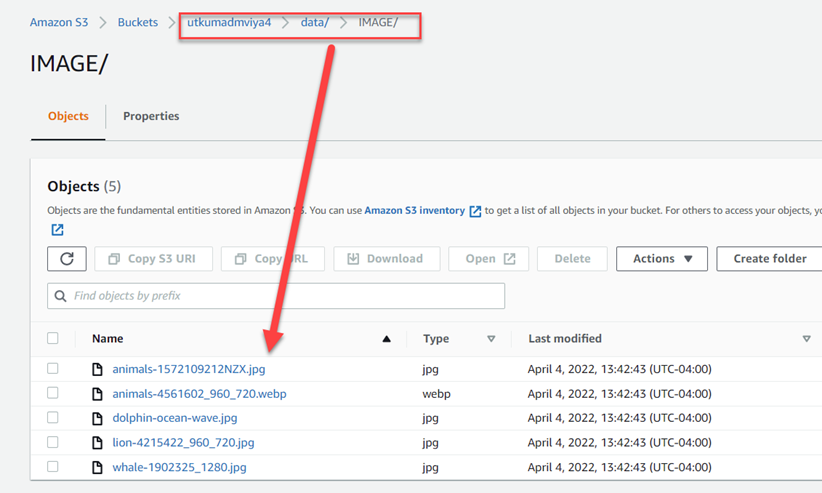Viewport: 822px width, 493px height.
Task: Click the file icon next to animals-1572109212NZX.jpg
Action: click(x=97, y=369)
